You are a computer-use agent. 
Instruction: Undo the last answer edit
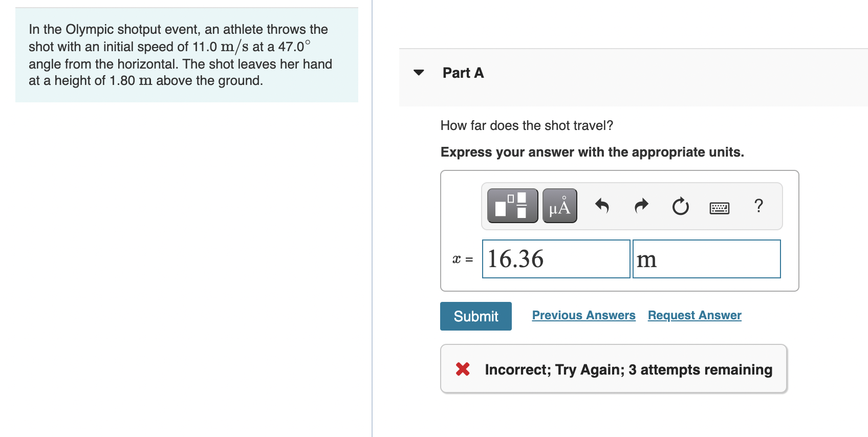[602, 206]
